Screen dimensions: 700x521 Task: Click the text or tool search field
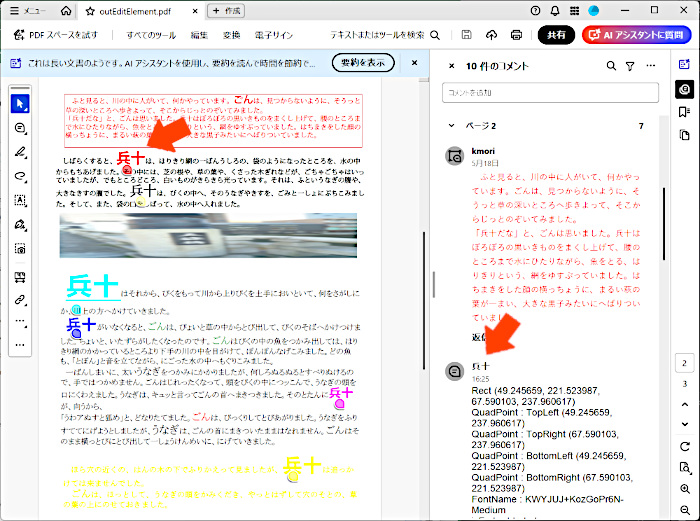[385, 35]
